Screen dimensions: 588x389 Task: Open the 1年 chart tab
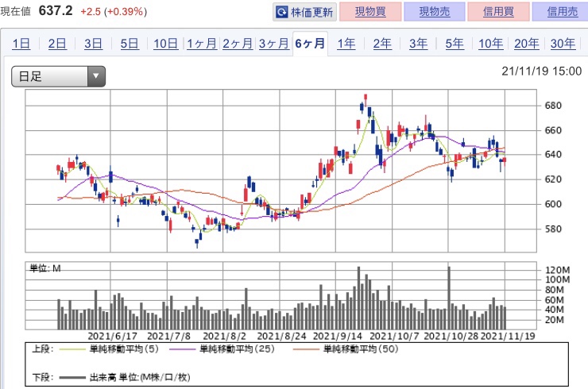(x=346, y=44)
